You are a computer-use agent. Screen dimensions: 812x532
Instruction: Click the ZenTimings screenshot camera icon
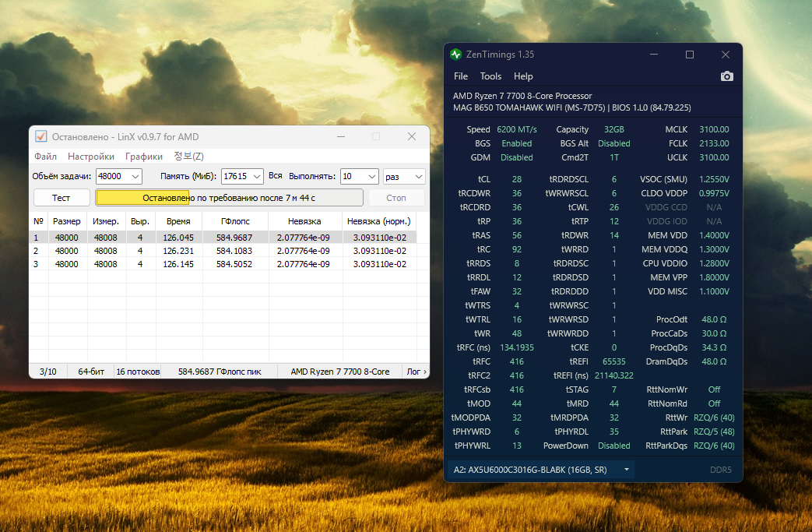(x=726, y=76)
